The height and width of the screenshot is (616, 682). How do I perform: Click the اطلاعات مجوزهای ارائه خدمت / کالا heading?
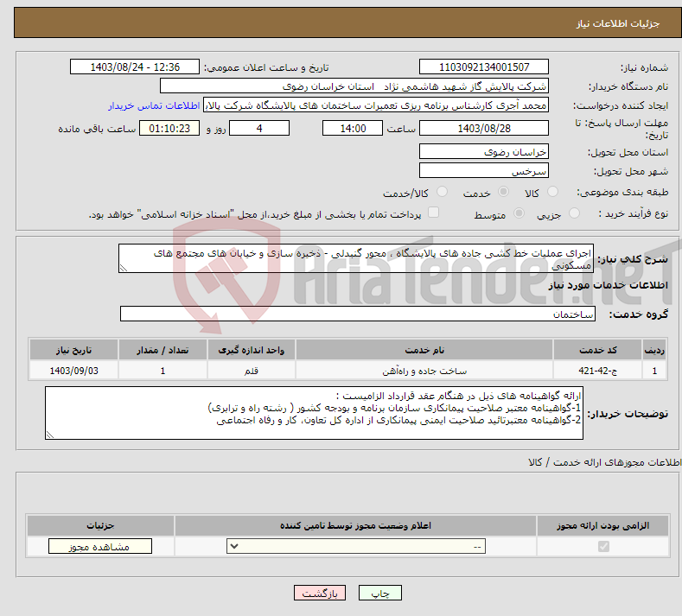pyautogui.click(x=604, y=462)
